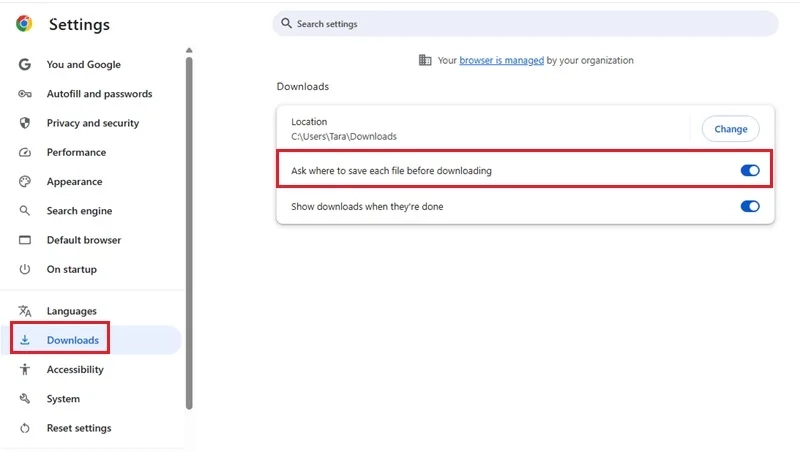Viewport: 800px width, 452px height.
Task: Click the organization building icon
Action: [x=424, y=60]
